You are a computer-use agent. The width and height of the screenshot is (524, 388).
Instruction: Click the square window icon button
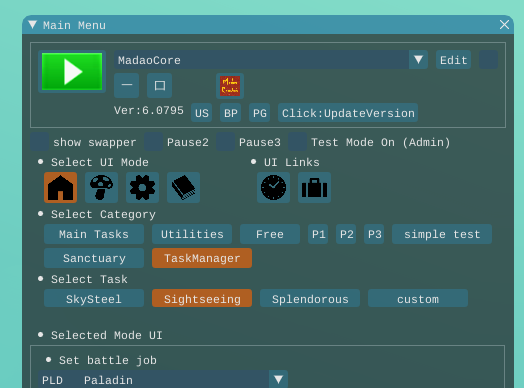tap(159, 86)
